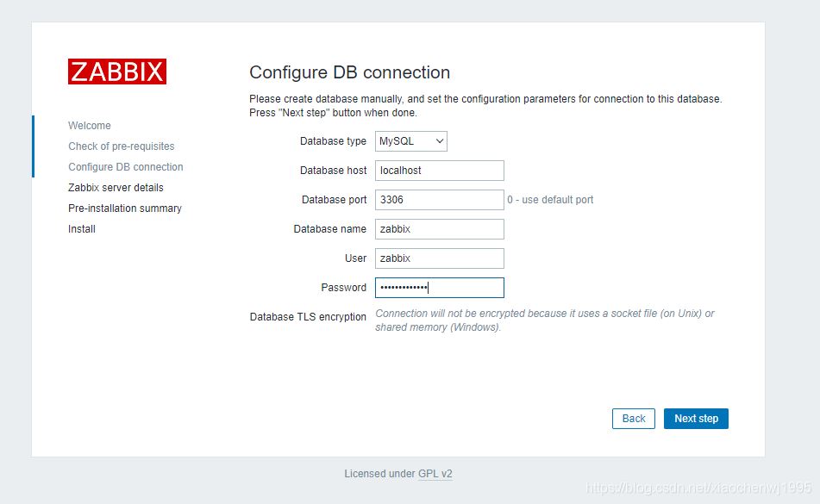Screen dimensions: 820x504
Task: Select Configure DB connection in the sidebar
Action: 126,167
